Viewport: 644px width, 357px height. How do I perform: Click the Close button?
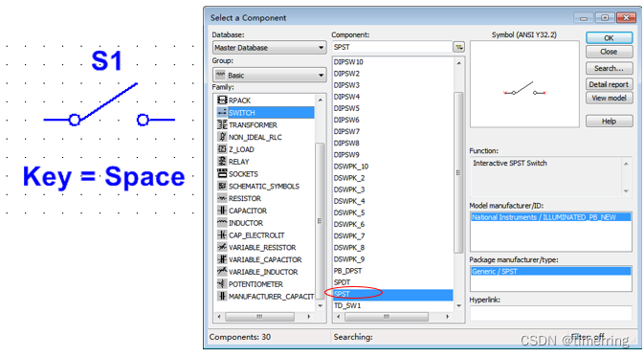click(610, 52)
